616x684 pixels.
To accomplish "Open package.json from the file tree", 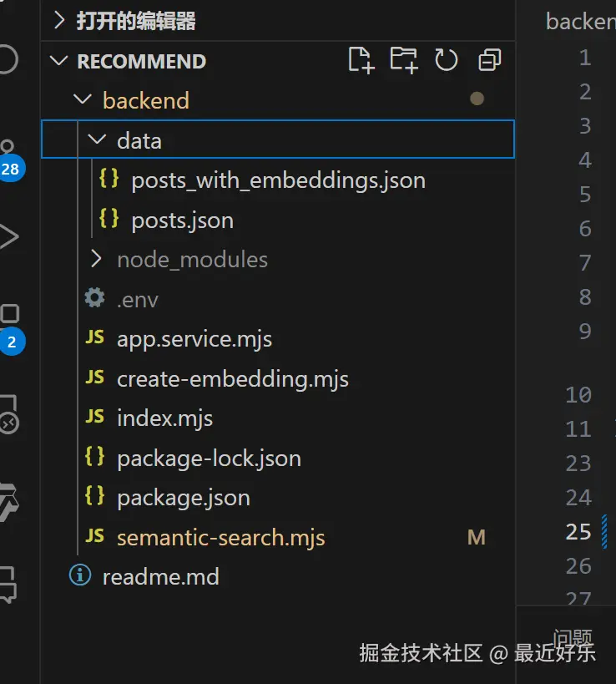I will point(183,499).
